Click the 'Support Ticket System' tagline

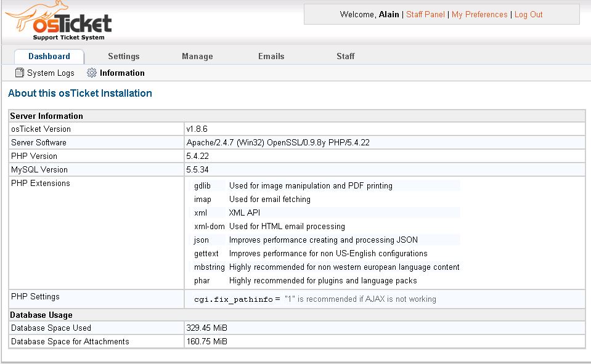point(68,38)
